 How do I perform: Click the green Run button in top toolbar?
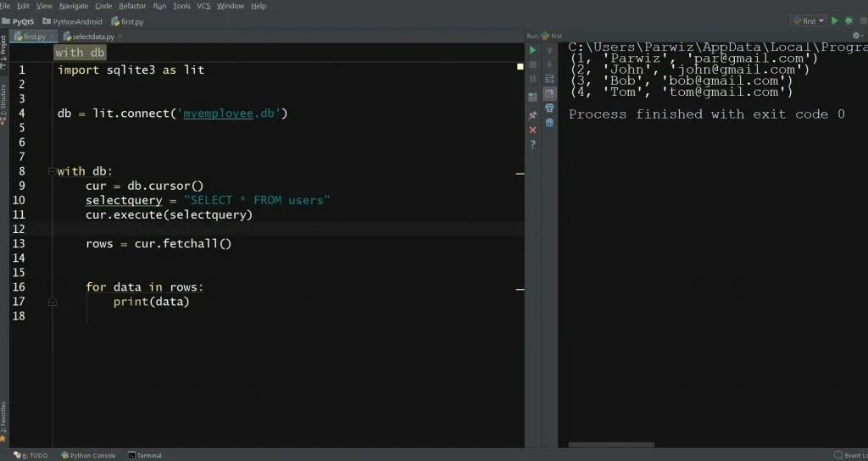pos(835,21)
